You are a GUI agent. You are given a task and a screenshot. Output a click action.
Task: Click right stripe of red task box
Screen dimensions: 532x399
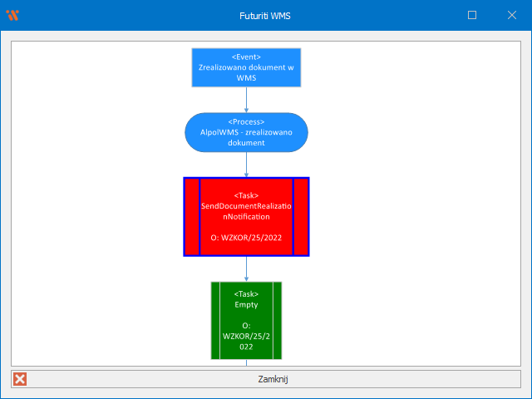tap(301, 216)
